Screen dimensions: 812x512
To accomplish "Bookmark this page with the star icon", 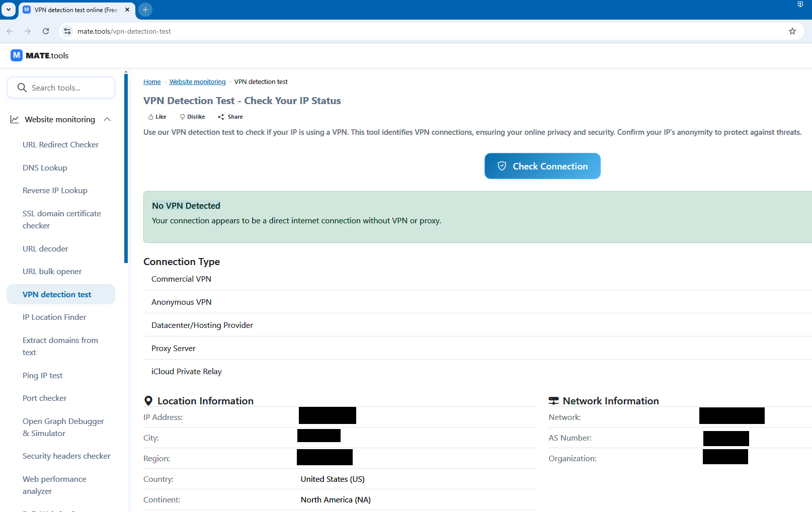I will (792, 31).
